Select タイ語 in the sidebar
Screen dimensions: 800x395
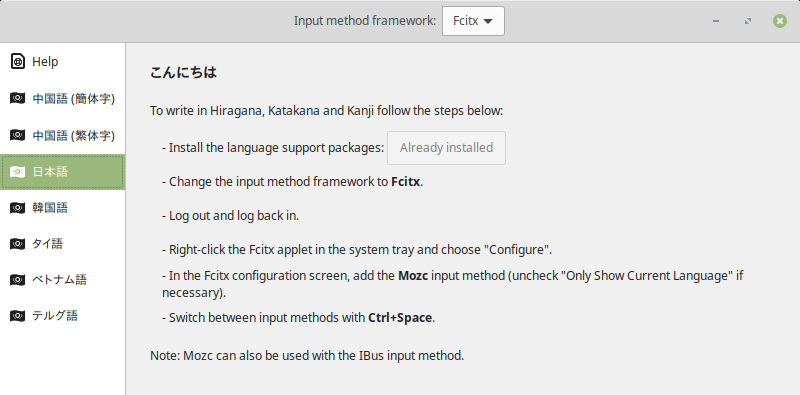tap(62, 244)
